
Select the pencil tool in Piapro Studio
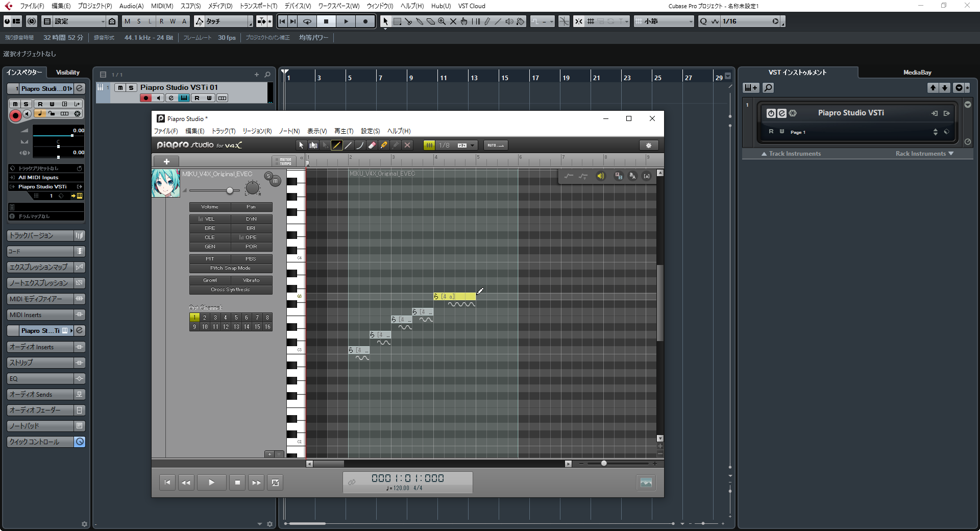click(336, 146)
